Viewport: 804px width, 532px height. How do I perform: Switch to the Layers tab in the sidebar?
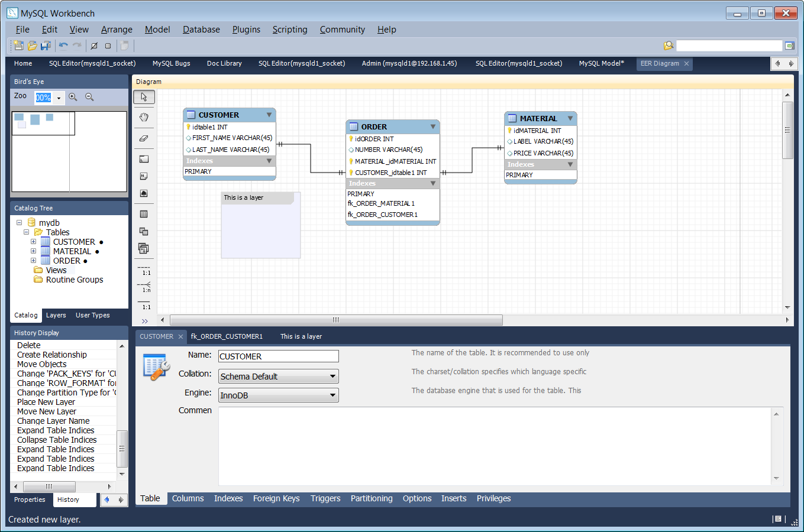pyautogui.click(x=56, y=316)
